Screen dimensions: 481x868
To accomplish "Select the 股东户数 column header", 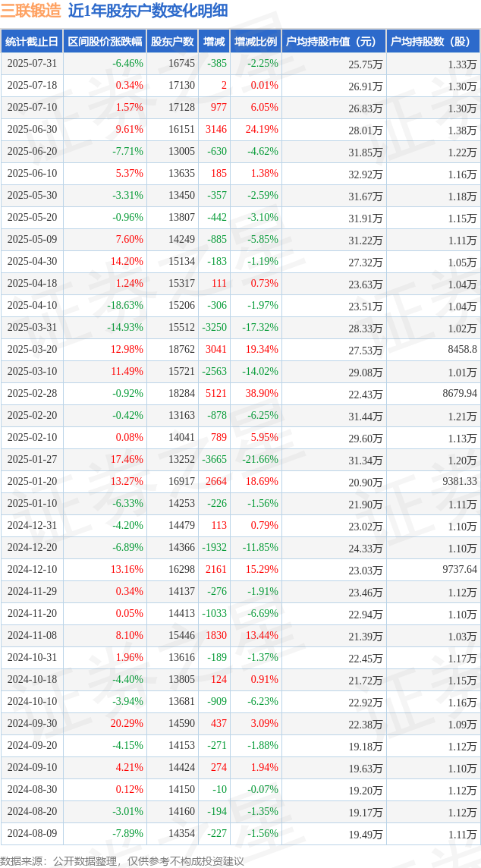I will coord(172,42).
